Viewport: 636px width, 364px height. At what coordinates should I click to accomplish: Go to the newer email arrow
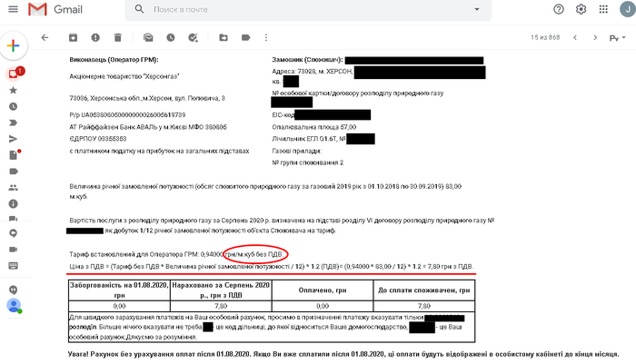coord(573,38)
